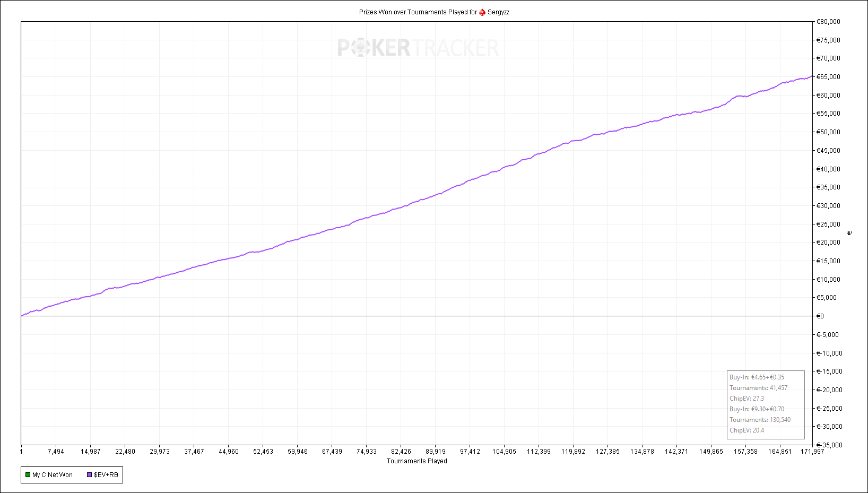Click the purple $EV+RB legend swatch
The height and width of the screenshot is (493, 868).
pyautogui.click(x=90, y=475)
